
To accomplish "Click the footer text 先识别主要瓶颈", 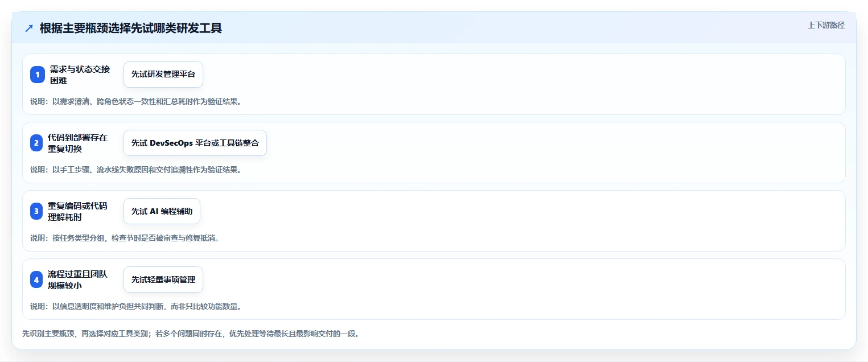I will (190, 334).
